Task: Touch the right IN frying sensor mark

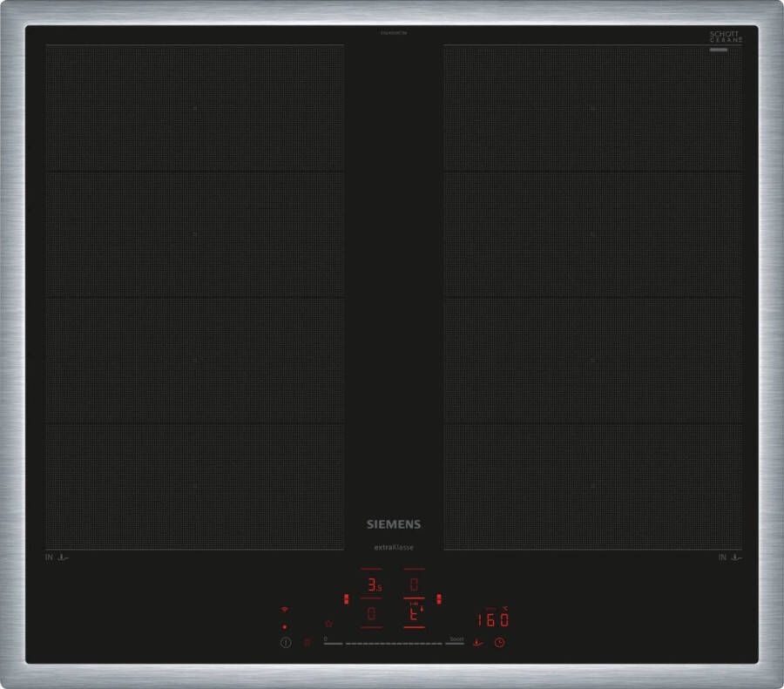Action: pos(730,557)
